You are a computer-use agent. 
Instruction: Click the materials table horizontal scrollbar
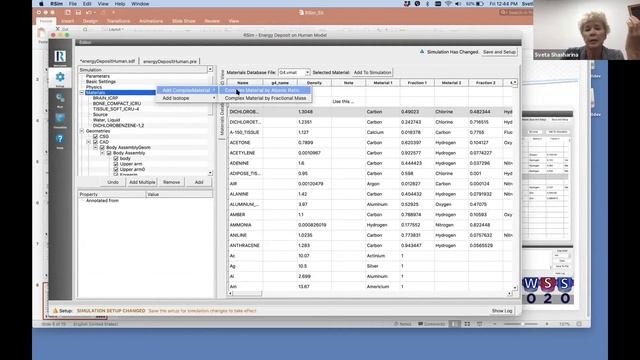pos(369,293)
